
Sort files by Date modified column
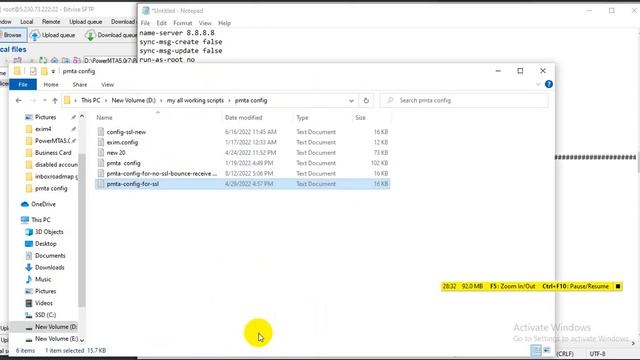[x=243, y=118]
